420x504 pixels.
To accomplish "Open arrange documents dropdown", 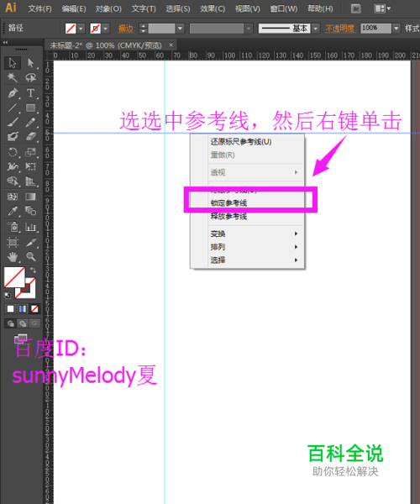I will [382, 8].
